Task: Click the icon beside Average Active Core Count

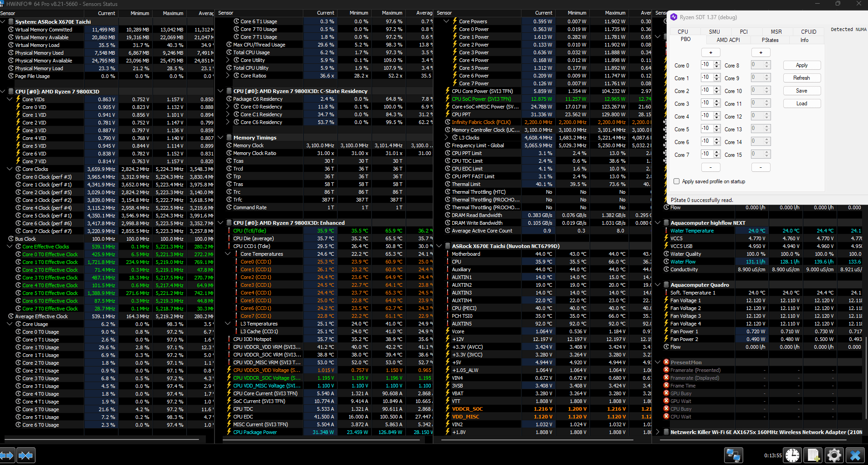Action: tap(448, 231)
